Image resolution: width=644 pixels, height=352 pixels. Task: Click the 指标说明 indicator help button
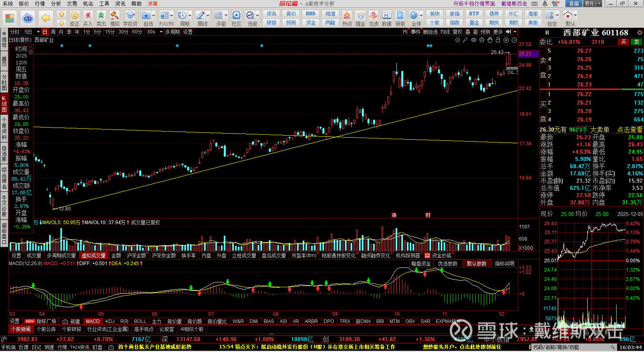[505, 263]
